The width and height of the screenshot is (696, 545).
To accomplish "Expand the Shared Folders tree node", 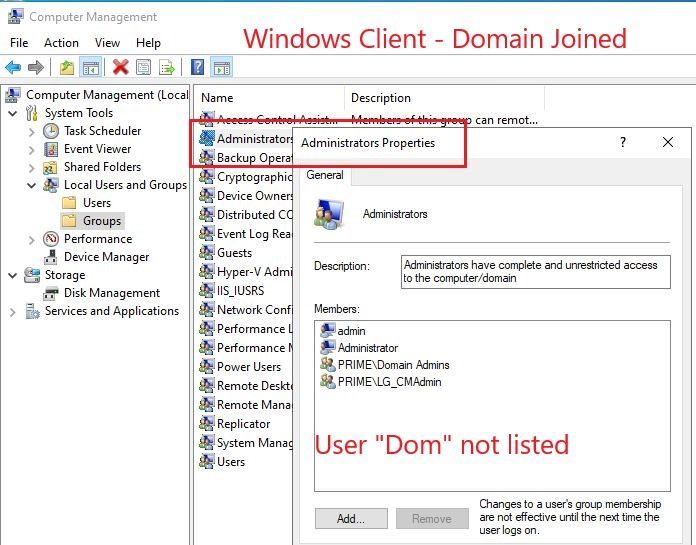I will tap(31, 168).
